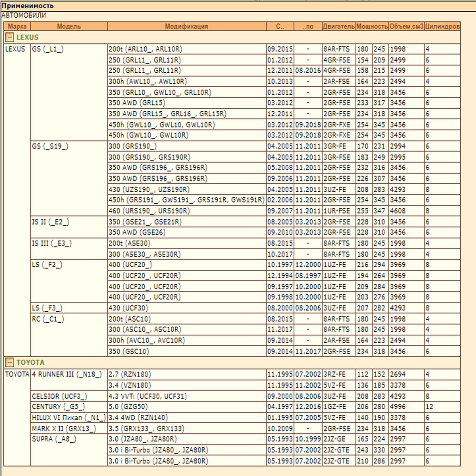Image resolution: width=476 pixels, height=476 pixels.
Task: Collapse the LEXUS group minus icon
Action: click(9, 37)
